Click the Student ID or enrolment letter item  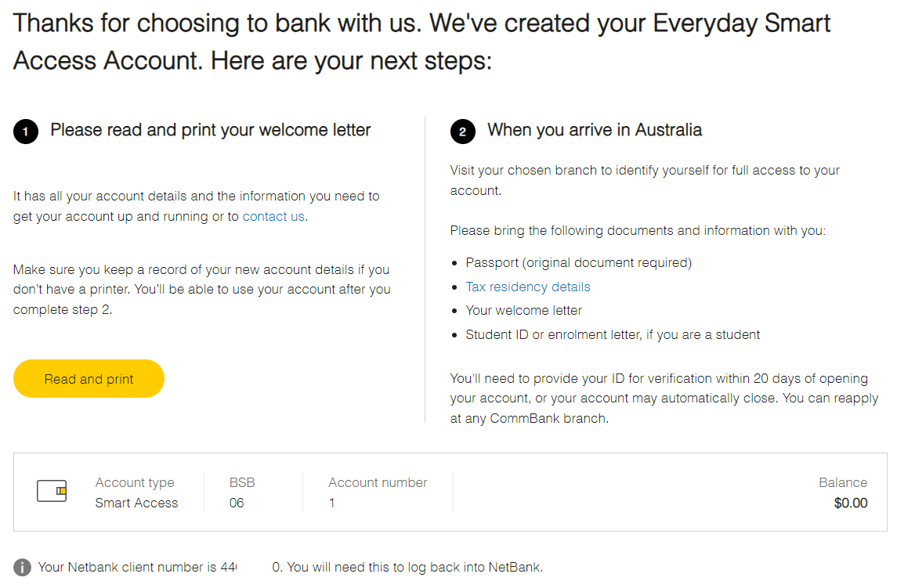[613, 334]
